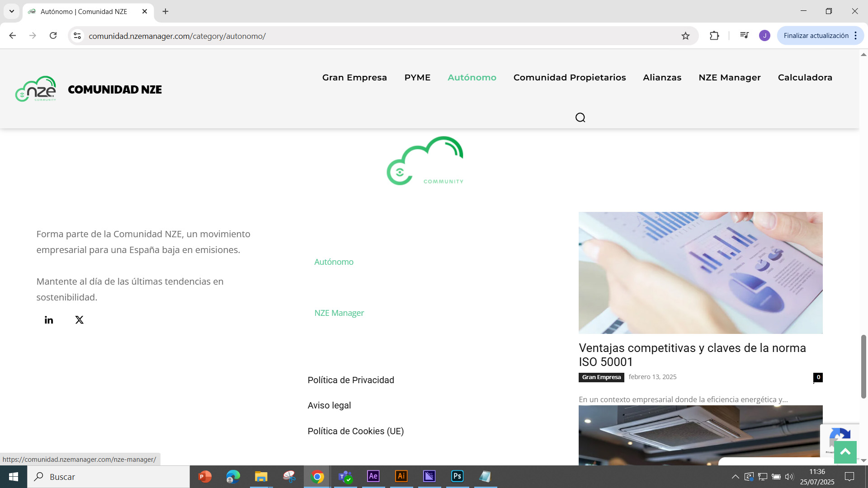Open the battery status tray icon
The height and width of the screenshot is (488, 868).
[x=776, y=477]
